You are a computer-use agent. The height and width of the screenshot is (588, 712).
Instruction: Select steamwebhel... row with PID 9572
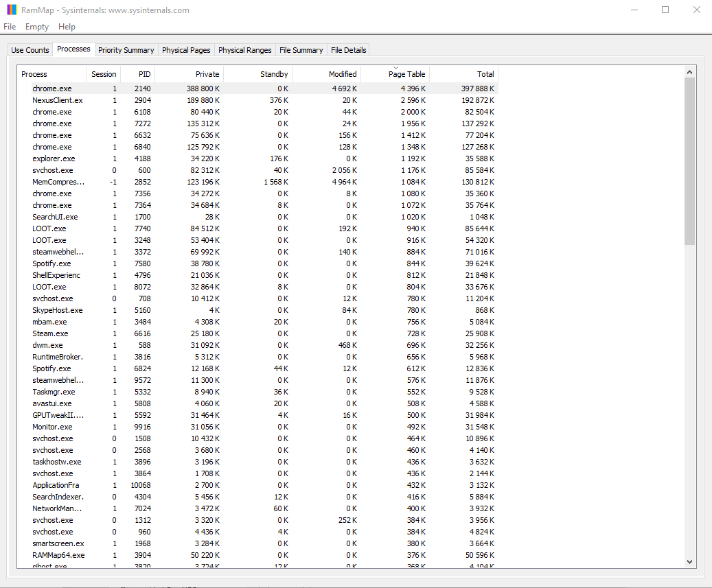pyautogui.click(x=258, y=380)
